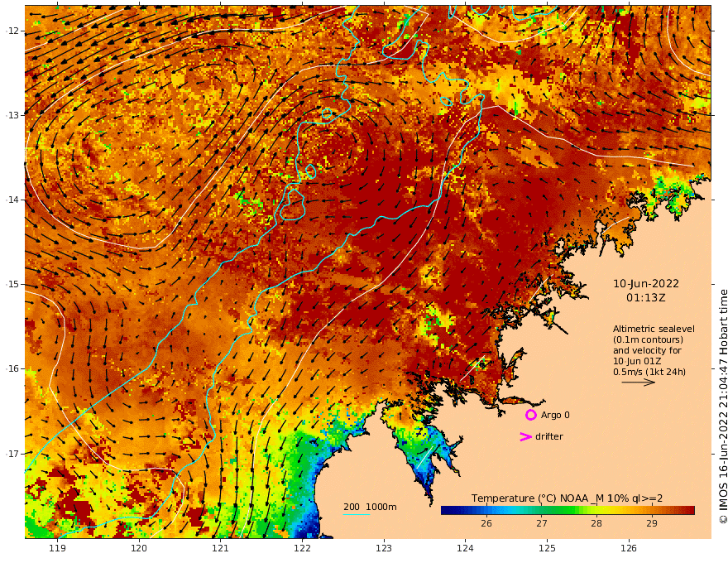The height and width of the screenshot is (563, 728).
Task: Click longitude axis label 120
Action: (139, 548)
